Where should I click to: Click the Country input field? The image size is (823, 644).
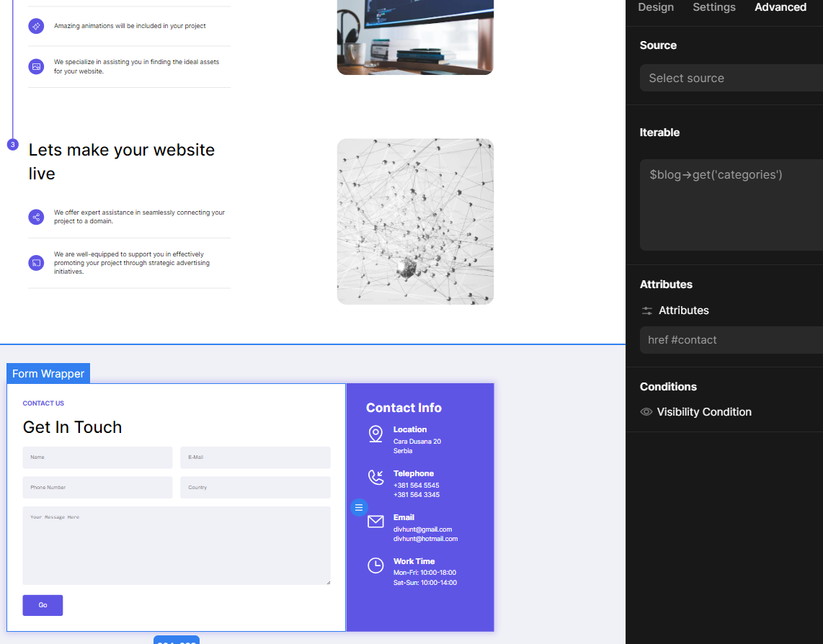pos(255,488)
